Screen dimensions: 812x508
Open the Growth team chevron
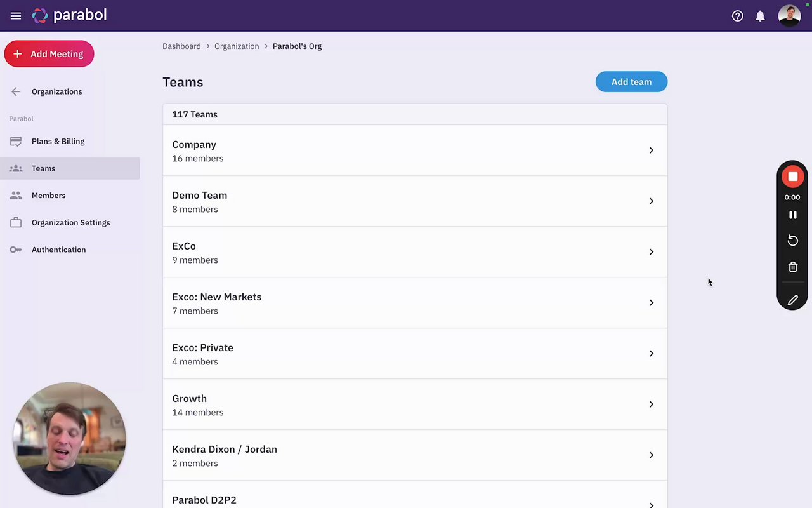(x=651, y=404)
